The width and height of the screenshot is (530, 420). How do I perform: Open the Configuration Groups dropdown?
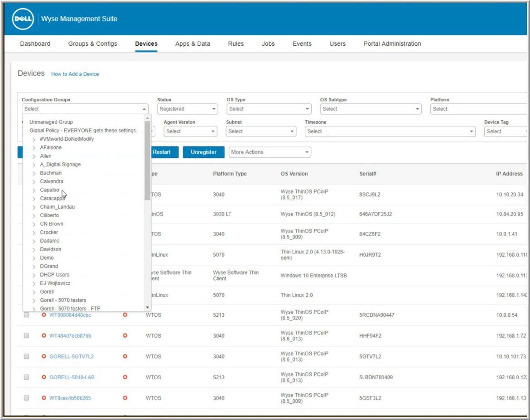tap(85, 109)
